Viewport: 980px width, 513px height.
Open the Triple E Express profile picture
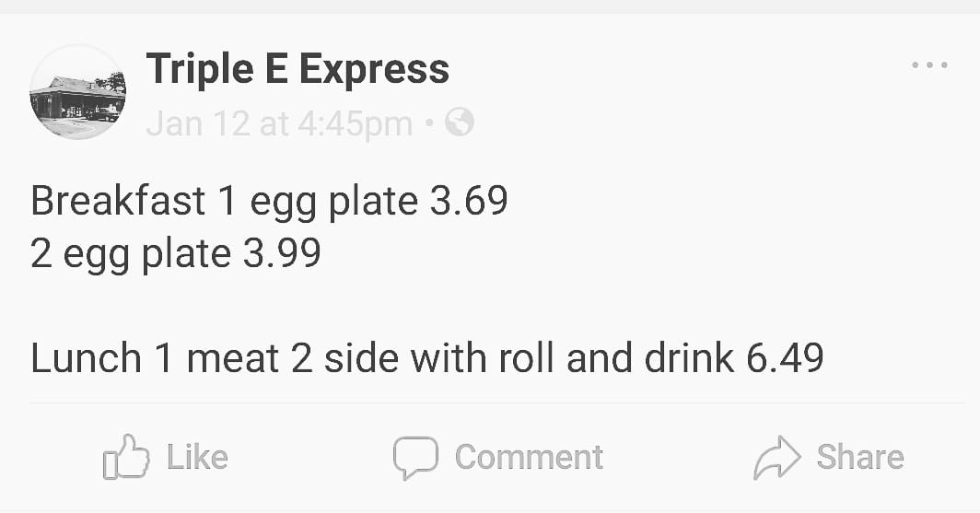77,92
